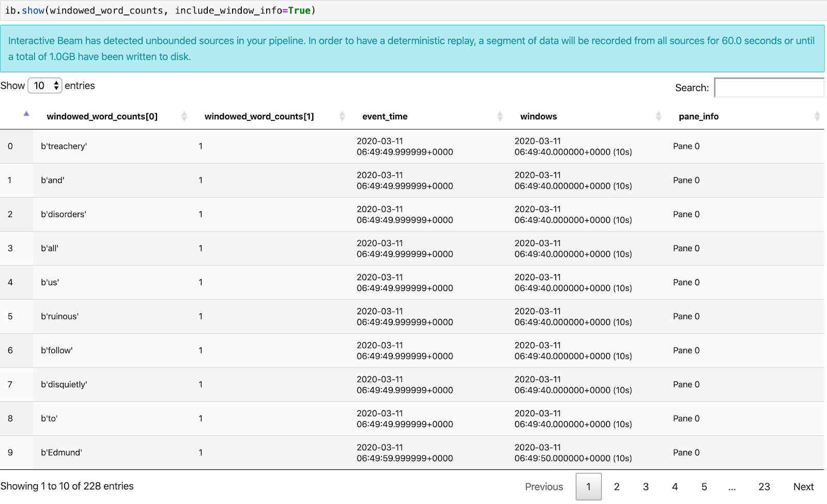Click Pane 0 in the b'treachery' row
This screenshot has height=504, width=827.
686,146
